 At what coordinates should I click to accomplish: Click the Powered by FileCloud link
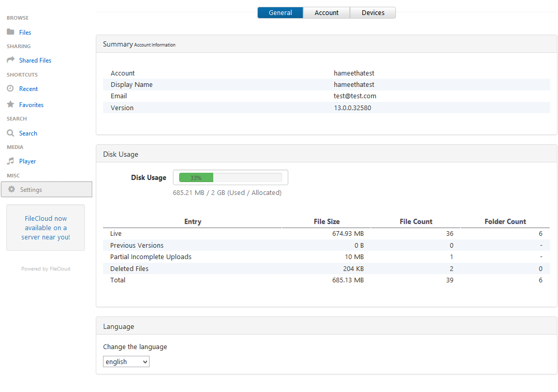point(46,269)
